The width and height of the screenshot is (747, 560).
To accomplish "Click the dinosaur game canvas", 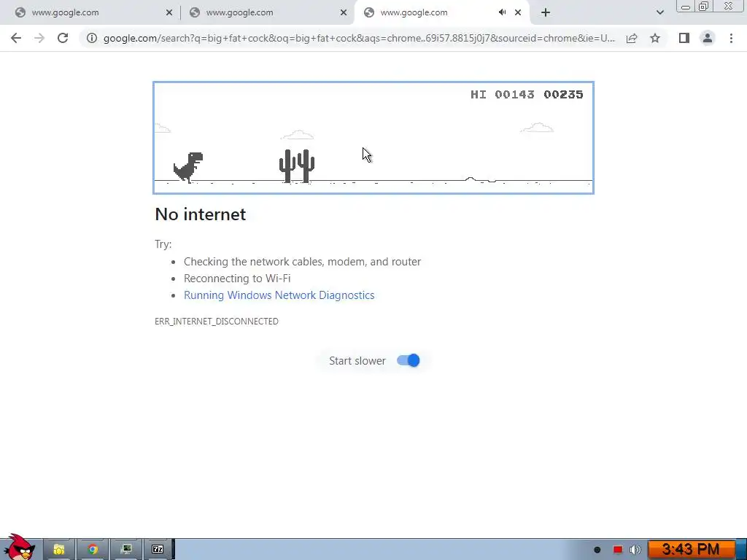I will pyautogui.click(x=373, y=138).
